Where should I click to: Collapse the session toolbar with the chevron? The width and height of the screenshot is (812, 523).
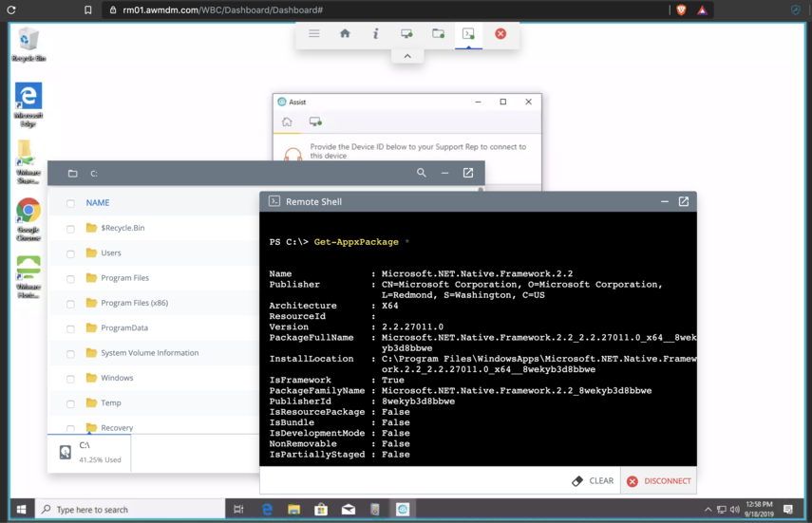click(407, 56)
